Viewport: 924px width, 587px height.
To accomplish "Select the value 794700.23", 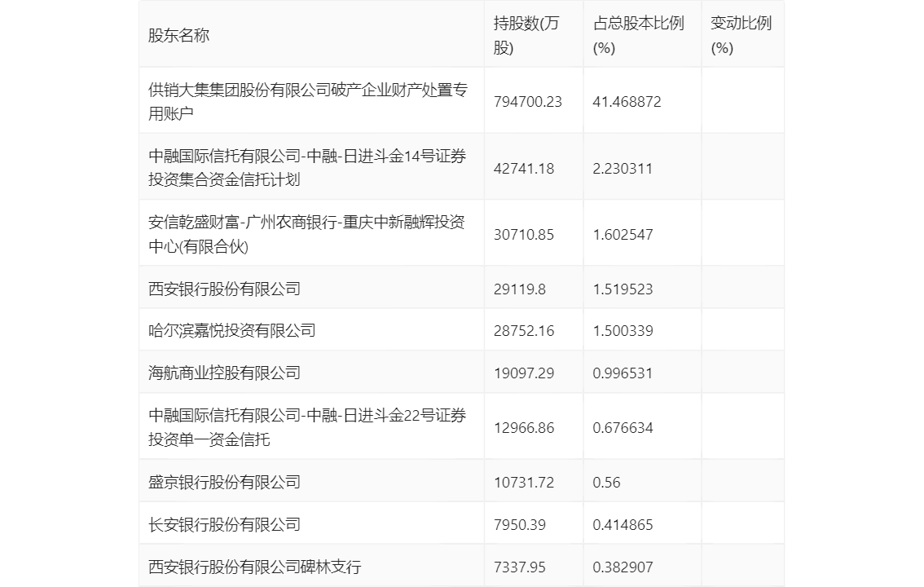I will pos(528,102).
